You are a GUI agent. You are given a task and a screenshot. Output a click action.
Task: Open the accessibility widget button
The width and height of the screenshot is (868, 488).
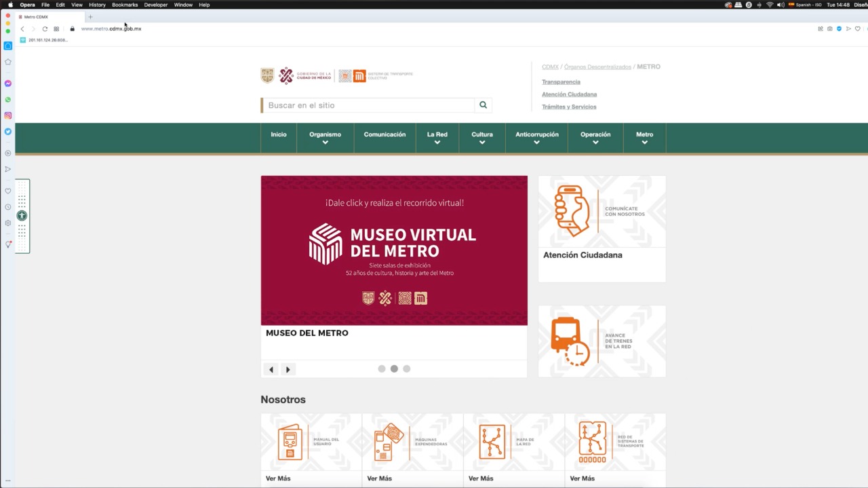point(22,216)
